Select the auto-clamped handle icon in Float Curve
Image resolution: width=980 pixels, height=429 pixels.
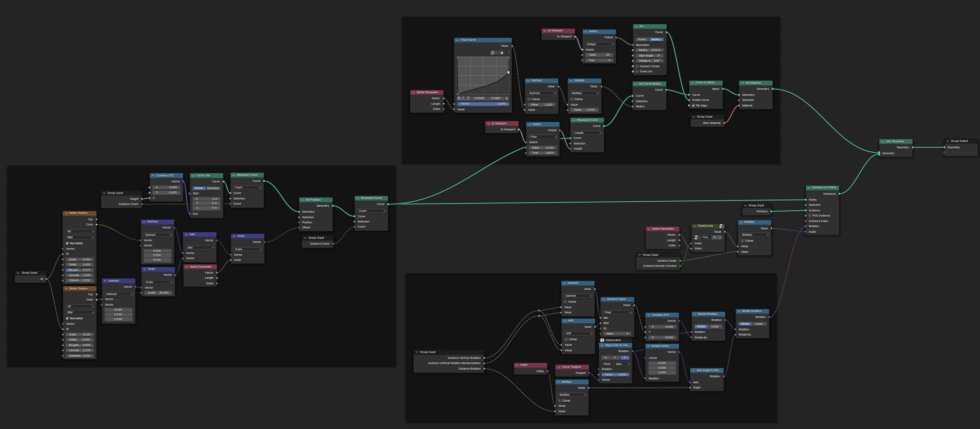[x=459, y=99]
